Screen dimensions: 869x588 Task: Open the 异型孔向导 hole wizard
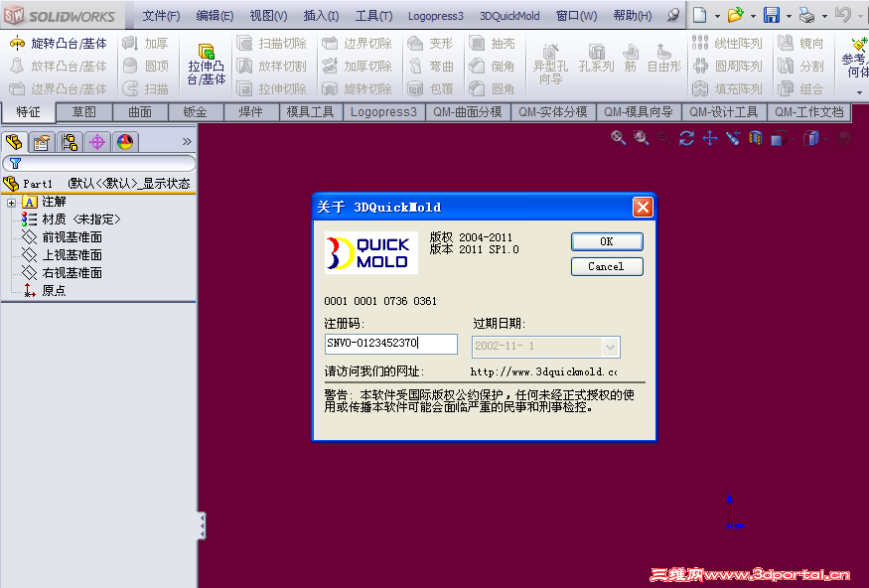pyautogui.click(x=550, y=65)
